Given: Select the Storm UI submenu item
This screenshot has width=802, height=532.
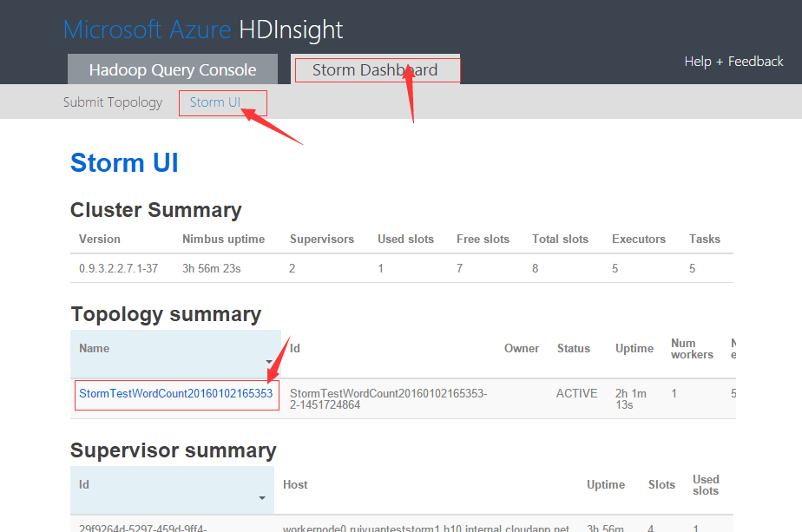Looking at the screenshot, I should point(215,102).
